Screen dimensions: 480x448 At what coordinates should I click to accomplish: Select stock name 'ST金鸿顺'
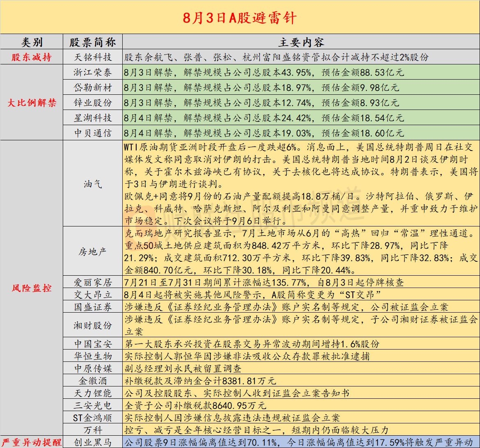click(x=93, y=417)
